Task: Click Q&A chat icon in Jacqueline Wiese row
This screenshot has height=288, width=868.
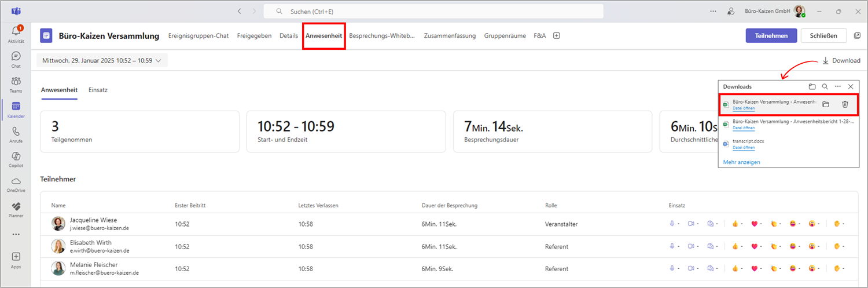Action: point(710,224)
